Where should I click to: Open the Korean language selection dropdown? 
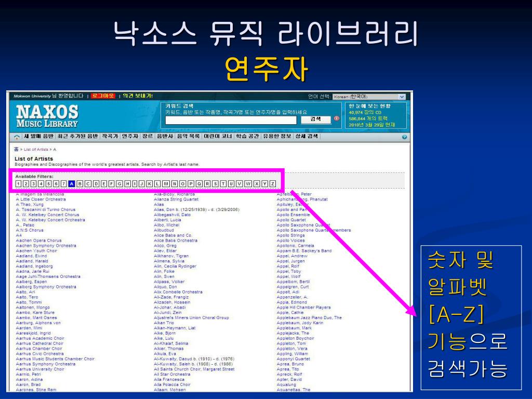pos(369,97)
